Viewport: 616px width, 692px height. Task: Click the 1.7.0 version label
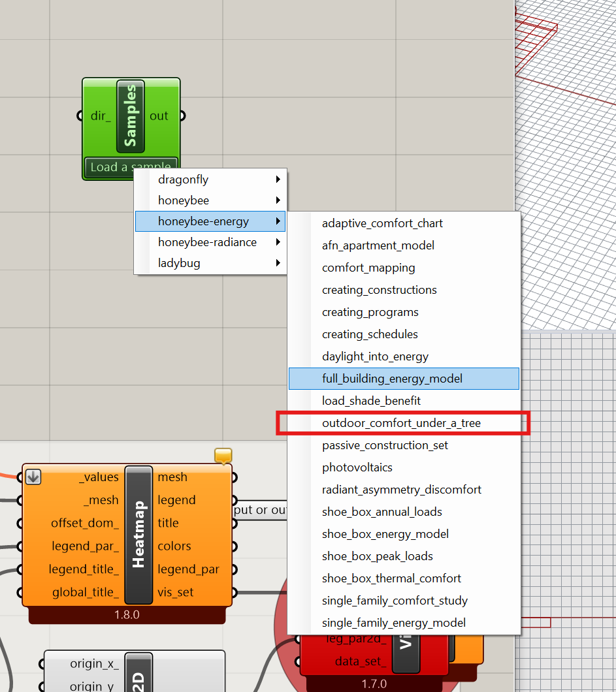click(374, 684)
